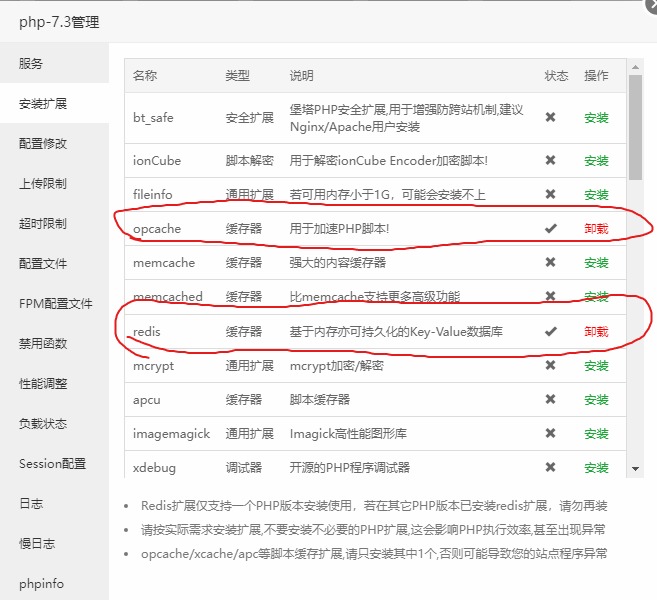Install the mcrypt extension

(596, 366)
